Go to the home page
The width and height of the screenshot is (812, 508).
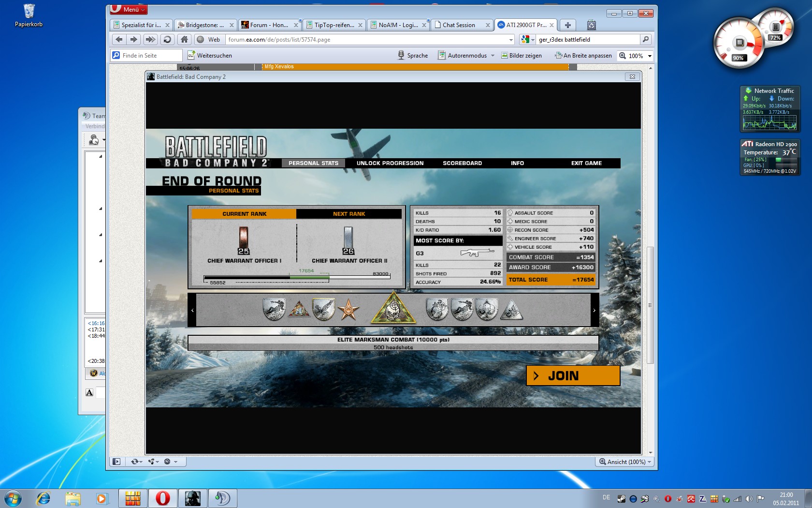[184, 40]
